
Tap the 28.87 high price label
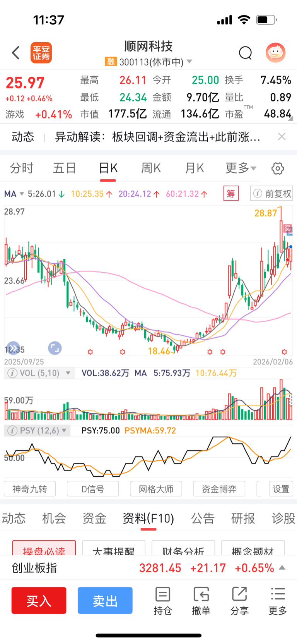[266, 213]
